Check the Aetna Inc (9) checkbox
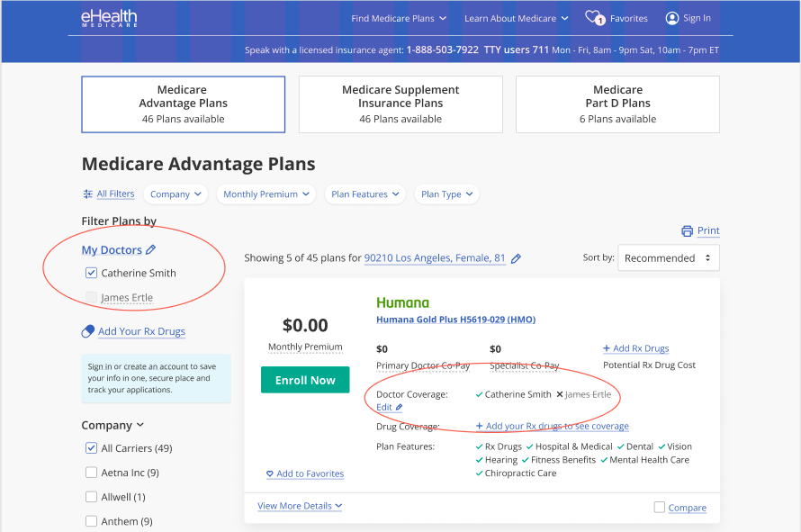The image size is (801, 532). click(x=91, y=473)
